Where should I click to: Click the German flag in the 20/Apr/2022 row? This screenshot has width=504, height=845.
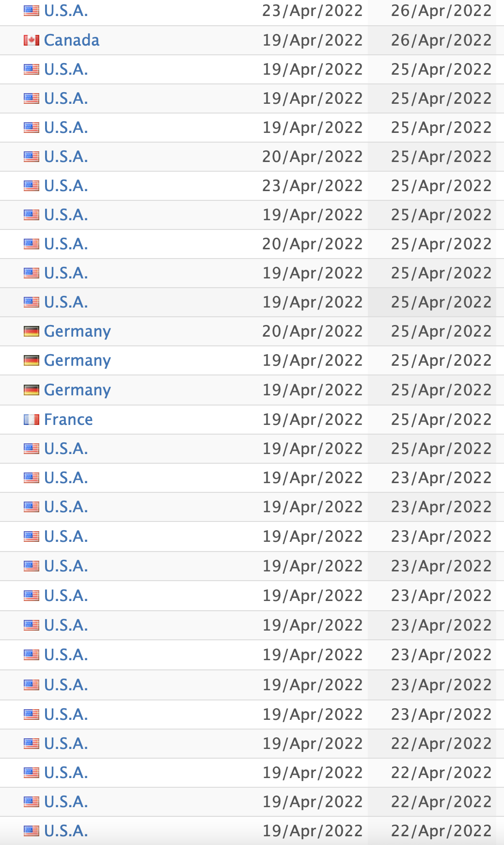click(x=31, y=331)
